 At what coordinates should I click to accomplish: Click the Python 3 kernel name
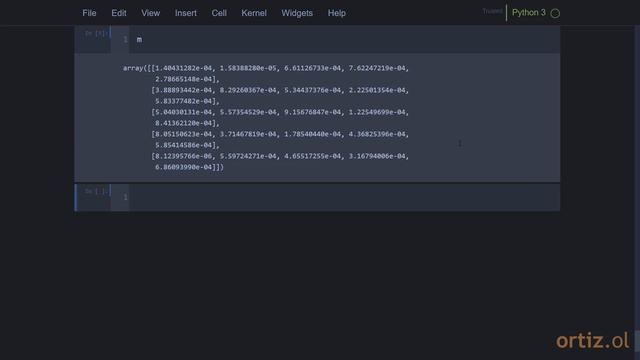529,13
